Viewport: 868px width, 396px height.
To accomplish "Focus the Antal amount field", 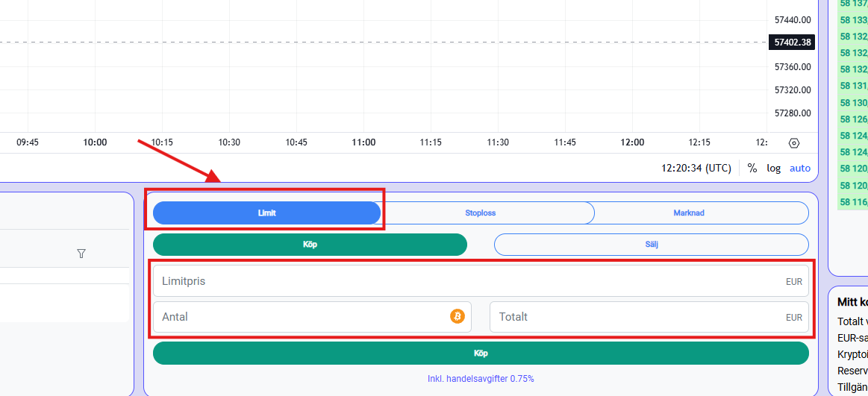I will point(312,317).
